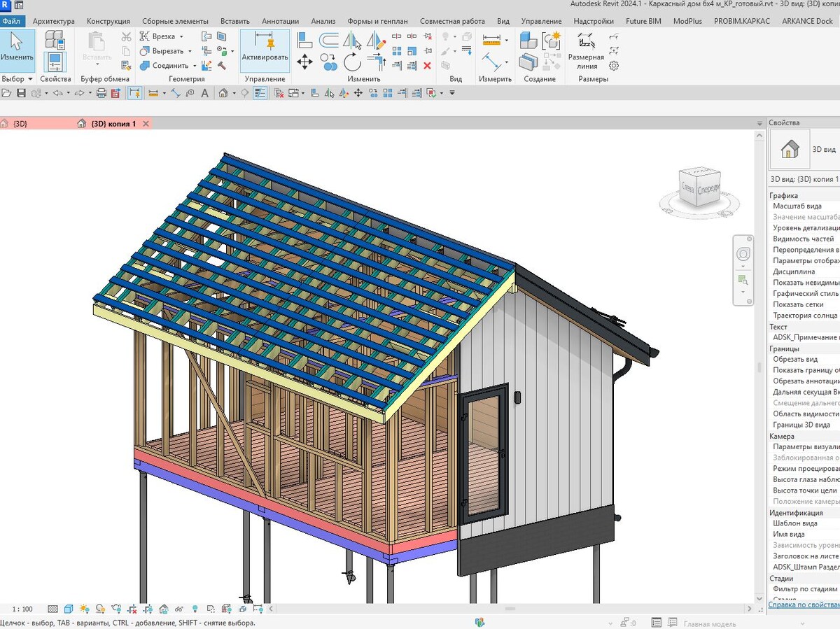Click the red delete X icon
The image size is (840, 629).
pyautogui.click(x=428, y=66)
